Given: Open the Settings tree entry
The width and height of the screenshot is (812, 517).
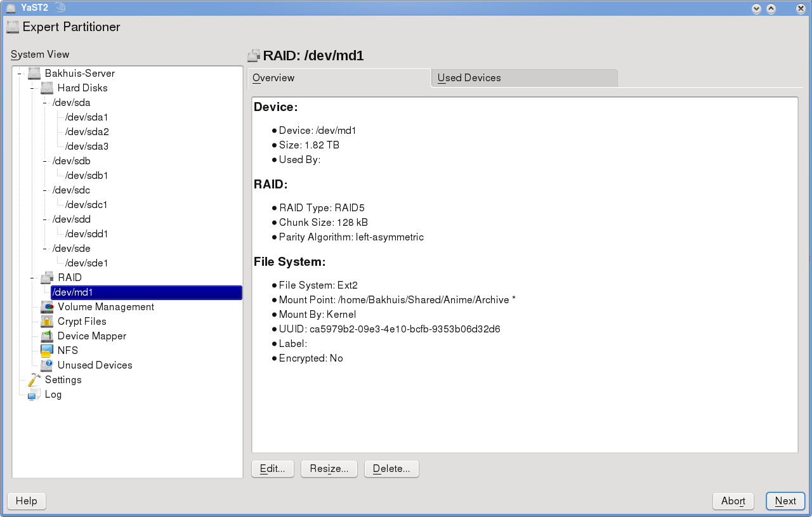Looking at the screenshot, I should 63,380.
